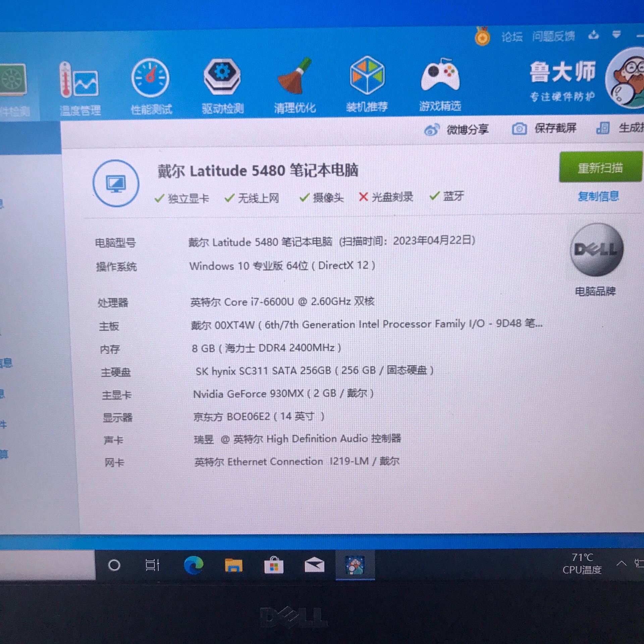Open the 游戏精选 games tab

(440, 85)
